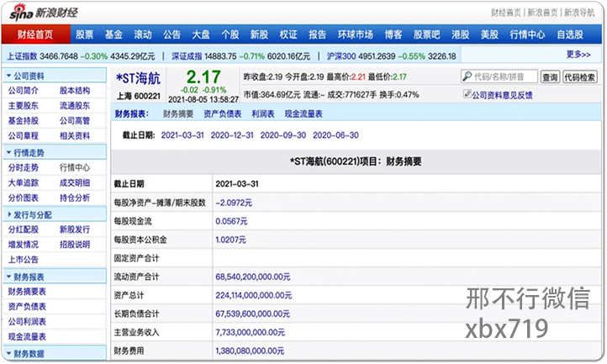
Task: Focus the 代码/名称/拼音 search input
Action: 499,76
